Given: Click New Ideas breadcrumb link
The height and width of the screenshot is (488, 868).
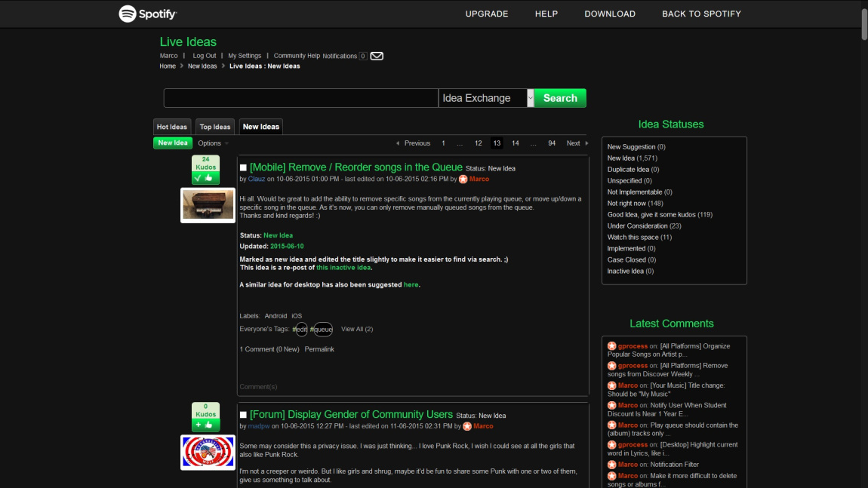Looking at the screenshot, I should 202,66.
